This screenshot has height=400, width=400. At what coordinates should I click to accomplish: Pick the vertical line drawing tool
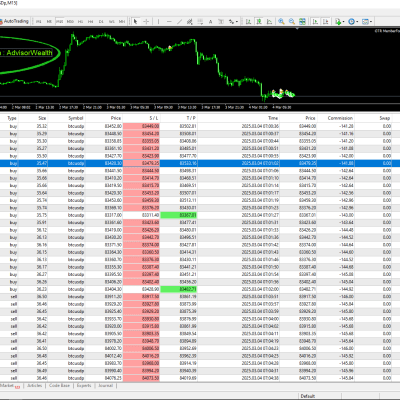[x=158, y=22]
